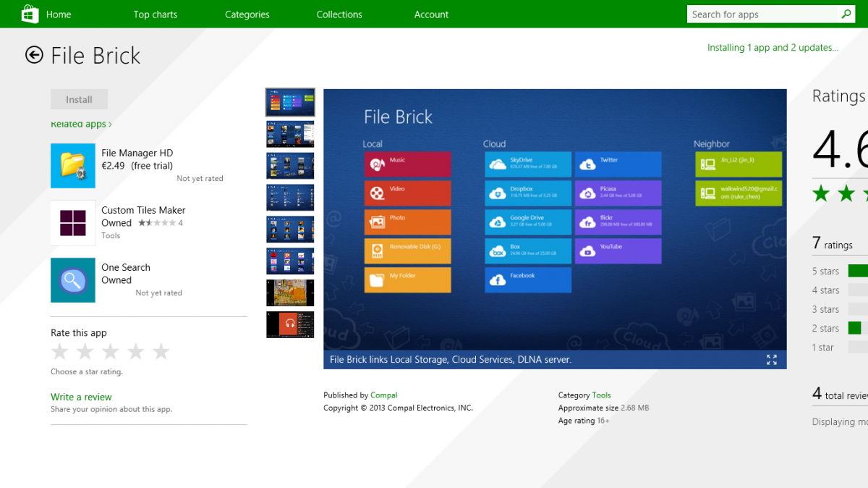868x488 pixels.
Task: Click the File Manager HD title
Action: pos(137,153)
